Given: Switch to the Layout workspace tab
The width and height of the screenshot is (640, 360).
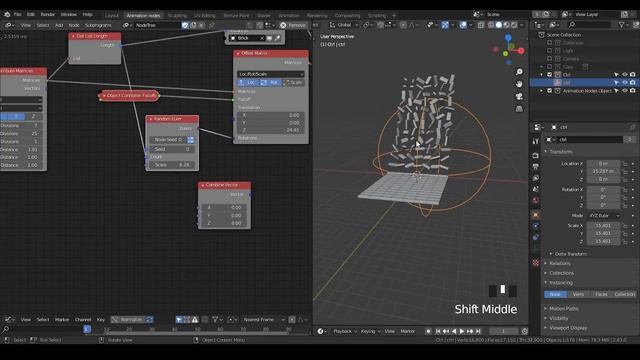Looking at the screenshot, I should 111,16.
